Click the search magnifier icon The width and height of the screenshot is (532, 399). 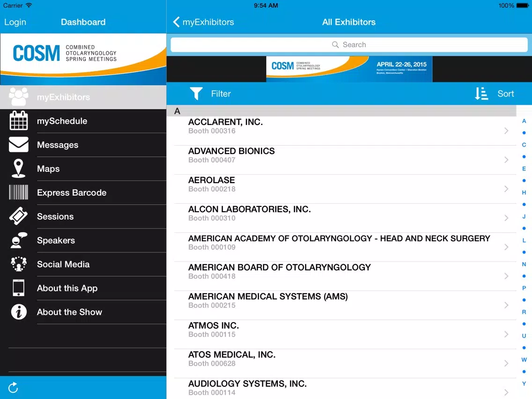point(335,45)
